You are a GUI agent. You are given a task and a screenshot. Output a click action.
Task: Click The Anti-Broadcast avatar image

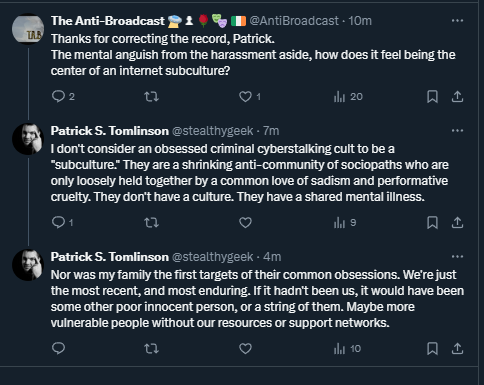point(28,29)
